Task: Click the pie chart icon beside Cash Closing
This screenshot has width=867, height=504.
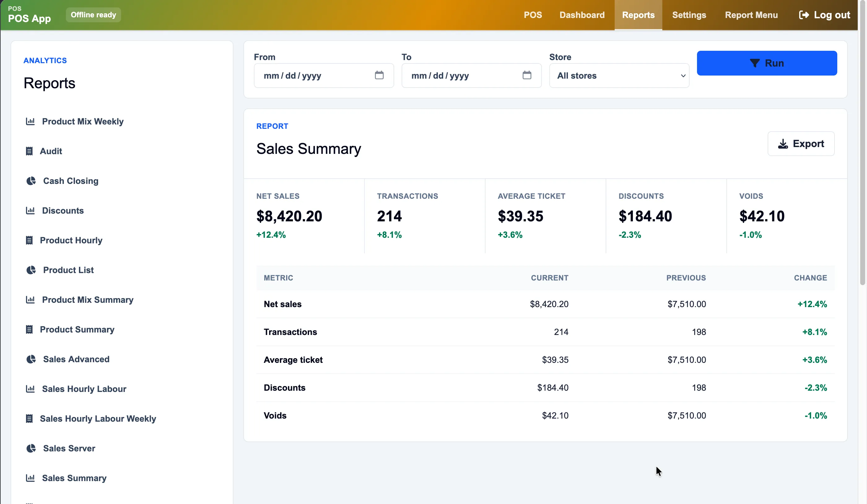Action: [31, 181]
